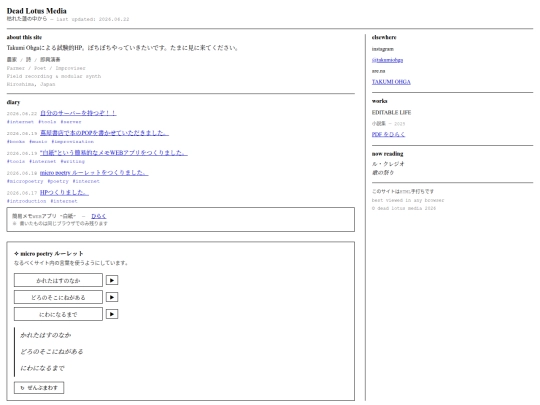
Task: Click the 2026.06.17 diary date
Action: point(22,193)
